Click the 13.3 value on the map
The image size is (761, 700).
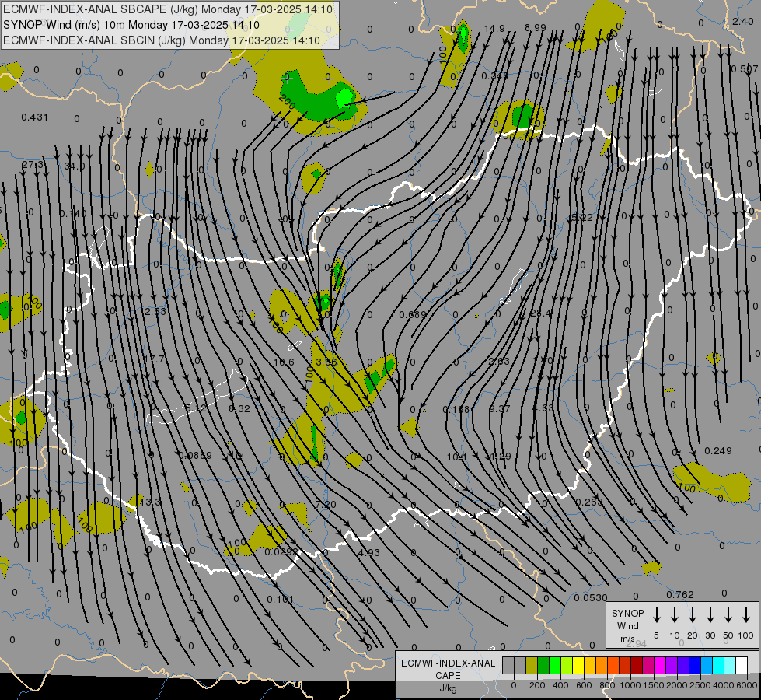point(151,502)
